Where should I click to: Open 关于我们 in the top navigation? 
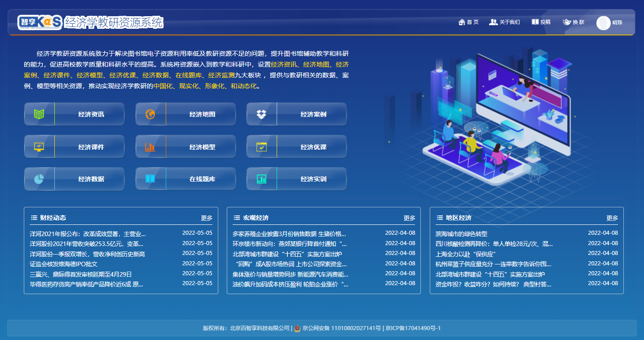[504, 22]
